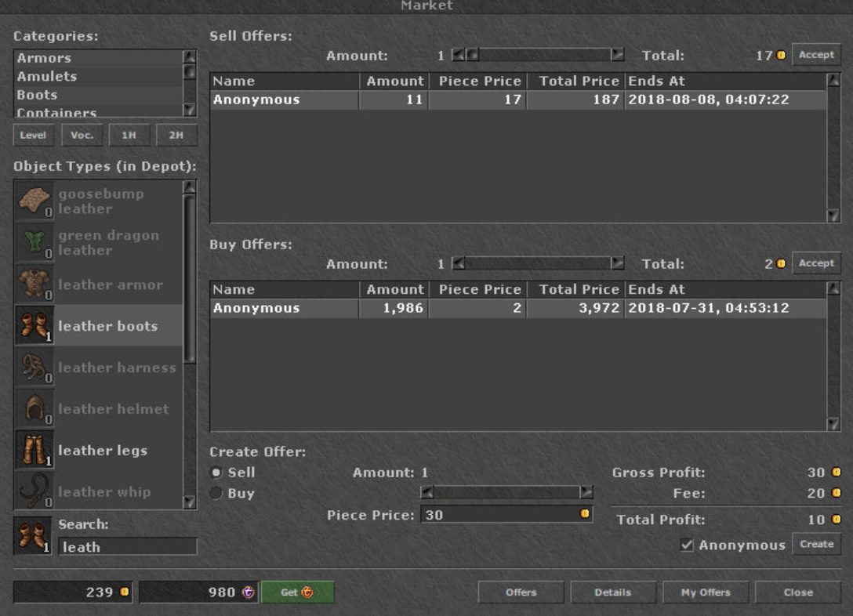Select the leather whip item icon
Viewport: 853px width, 616px height.
[34, 491]
